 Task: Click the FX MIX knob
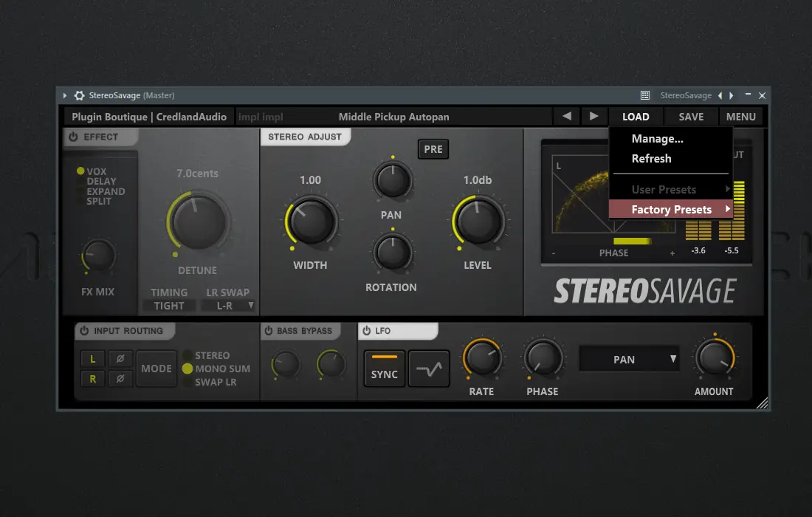[98, 256]
